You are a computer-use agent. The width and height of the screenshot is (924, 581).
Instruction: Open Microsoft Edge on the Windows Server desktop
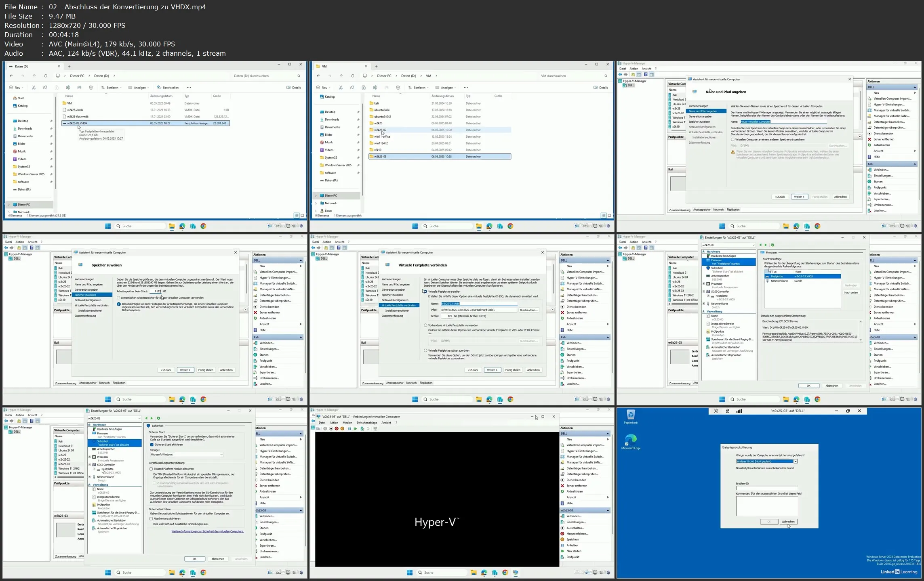(631, 442)
